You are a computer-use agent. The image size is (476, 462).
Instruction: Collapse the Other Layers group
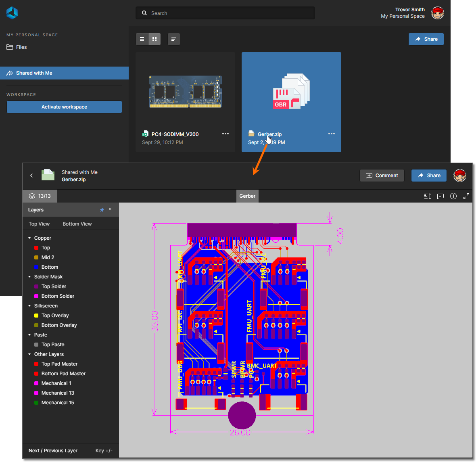click(29, 354)
